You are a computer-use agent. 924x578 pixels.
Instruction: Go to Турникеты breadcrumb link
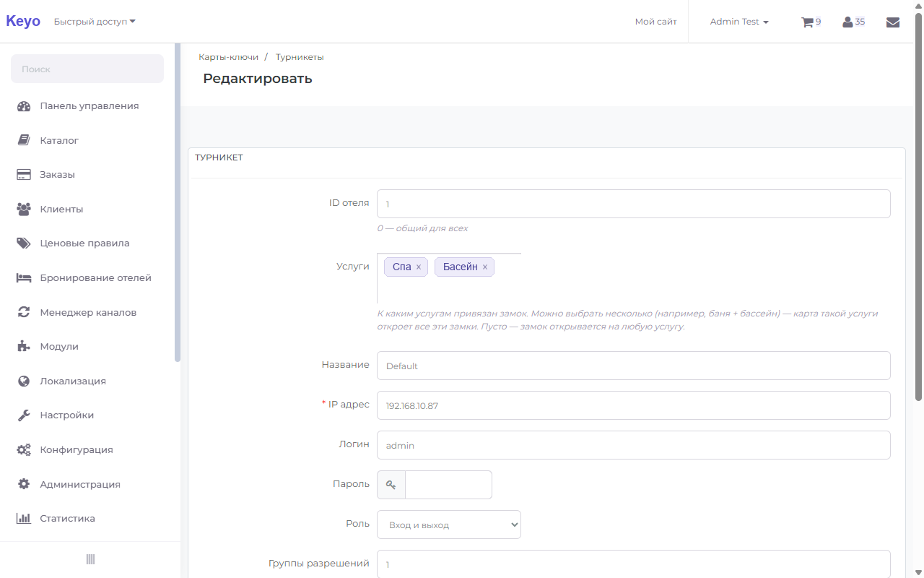pyautogui.click(x=300, y=57)
